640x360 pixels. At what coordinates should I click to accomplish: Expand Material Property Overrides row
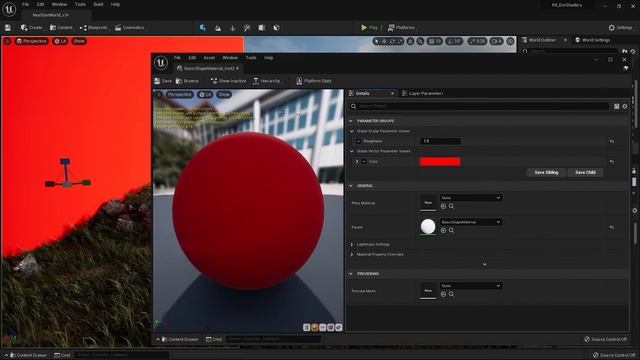[352, 255]
